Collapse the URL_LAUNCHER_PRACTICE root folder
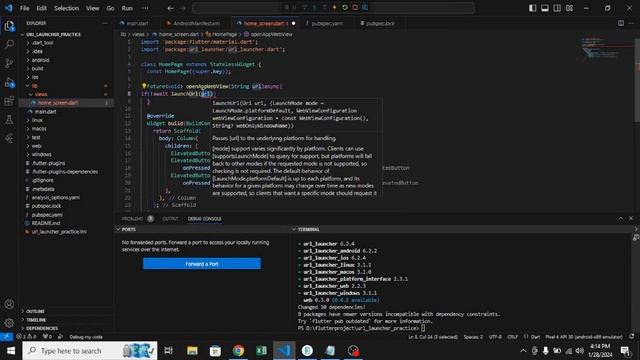 (53, 34)
